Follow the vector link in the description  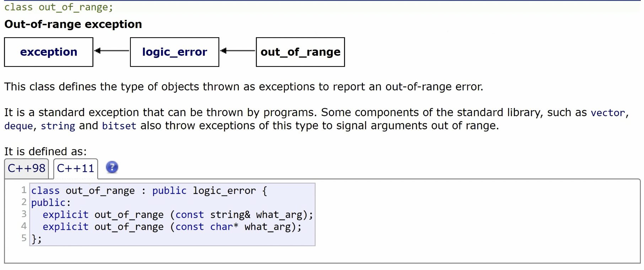(608, 113)
